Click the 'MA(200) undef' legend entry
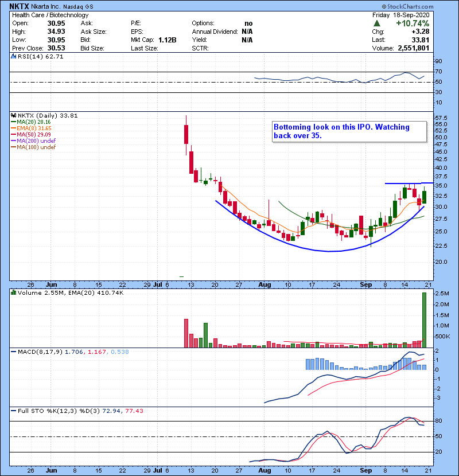This screenshot has height=476, width=459. pyautogui.click(x=36, y=141)
